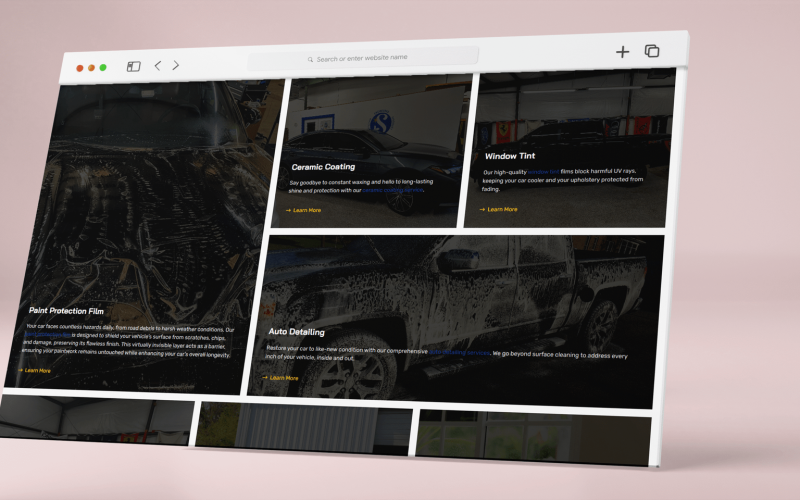800x500 pixels.
Task: Go forward using the forward arrow
Action: (176, 65)
